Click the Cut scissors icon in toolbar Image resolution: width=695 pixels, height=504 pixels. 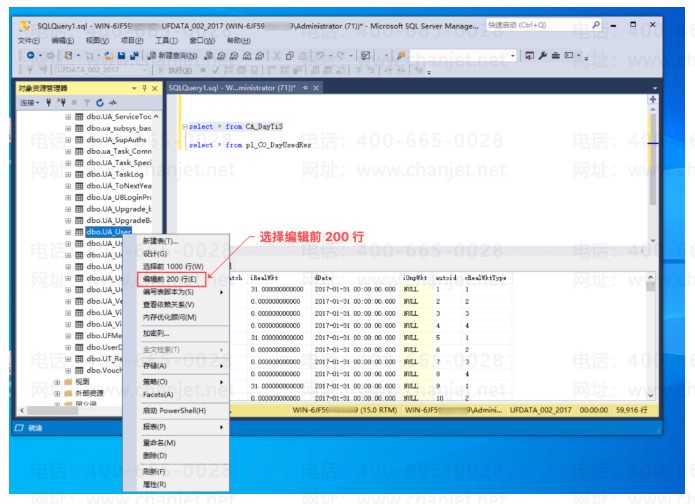click(277, 55)
